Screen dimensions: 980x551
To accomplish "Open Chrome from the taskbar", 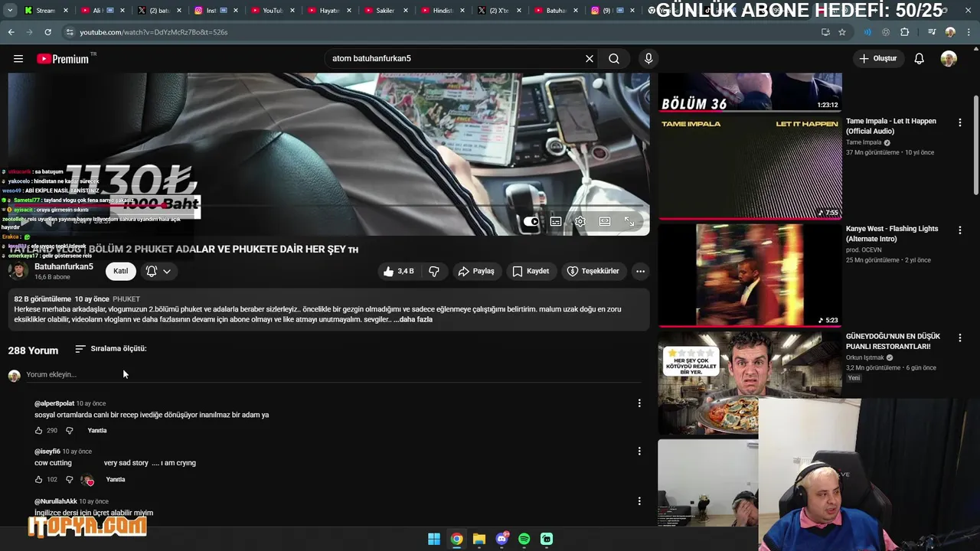I will 456,539.
